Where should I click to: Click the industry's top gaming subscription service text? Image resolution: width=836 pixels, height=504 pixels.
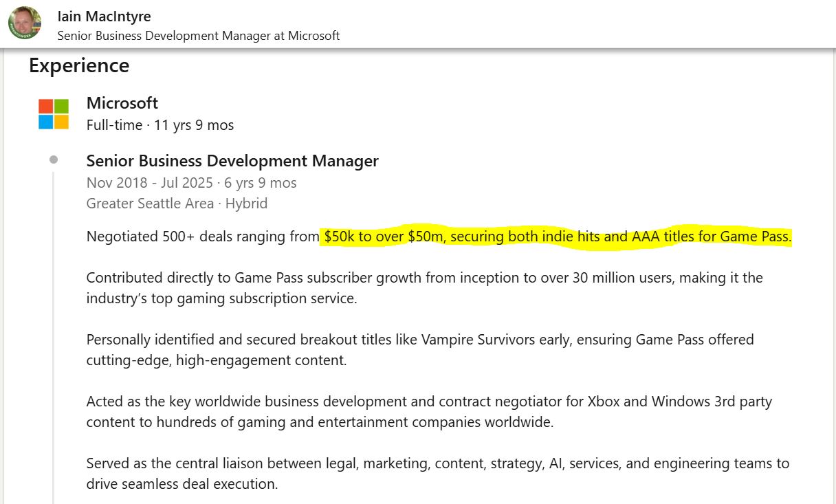(221, 299)
